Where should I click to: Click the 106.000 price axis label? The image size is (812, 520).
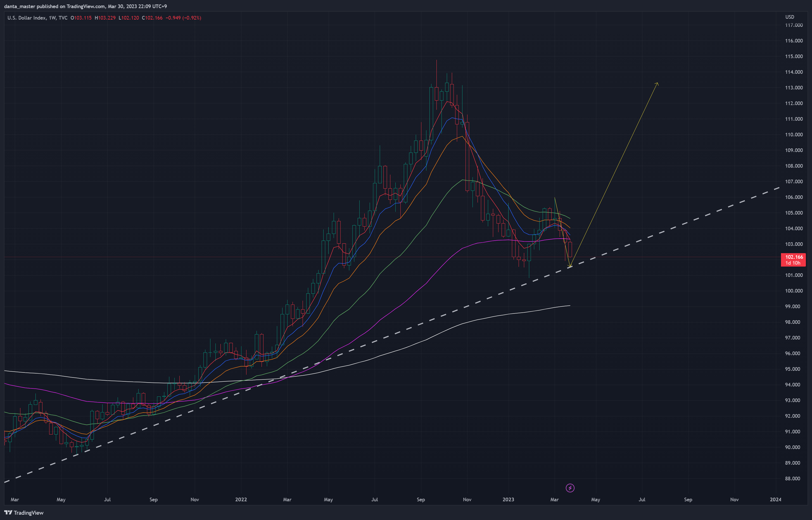tap(794, 197)
